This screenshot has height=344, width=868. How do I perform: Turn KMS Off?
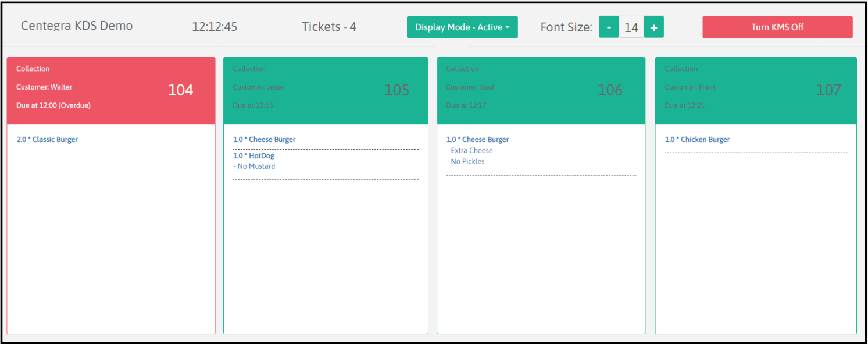777,27
